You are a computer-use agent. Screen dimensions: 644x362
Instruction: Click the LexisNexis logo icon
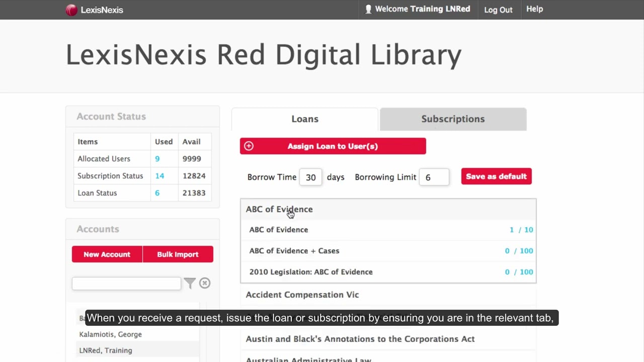[71, 10]
